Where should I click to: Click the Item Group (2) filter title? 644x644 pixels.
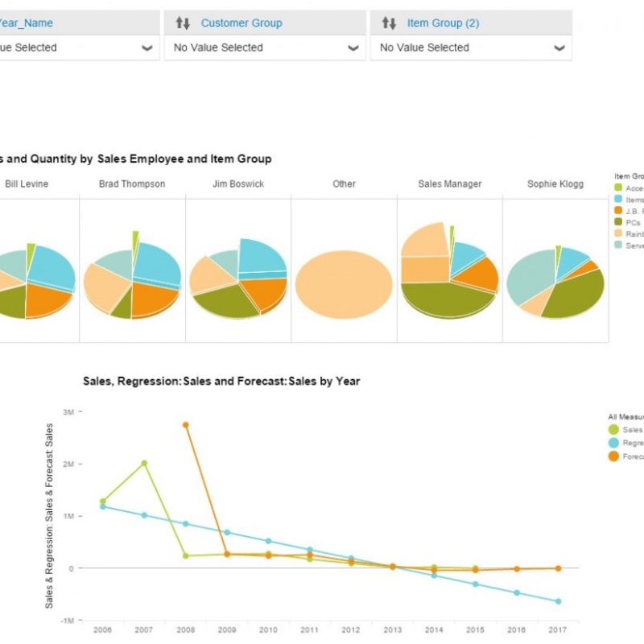(x=444, y=23)
